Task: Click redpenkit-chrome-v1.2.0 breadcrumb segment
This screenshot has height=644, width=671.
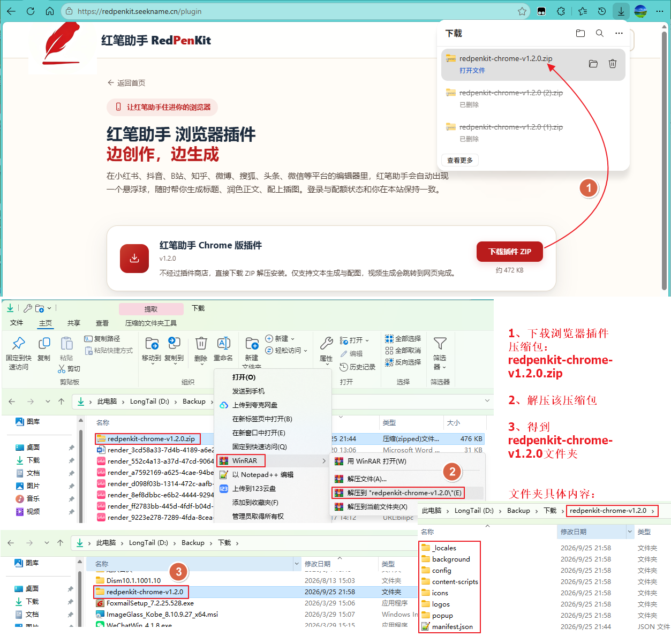Action: pyautogui.click(x=608, y=511)
